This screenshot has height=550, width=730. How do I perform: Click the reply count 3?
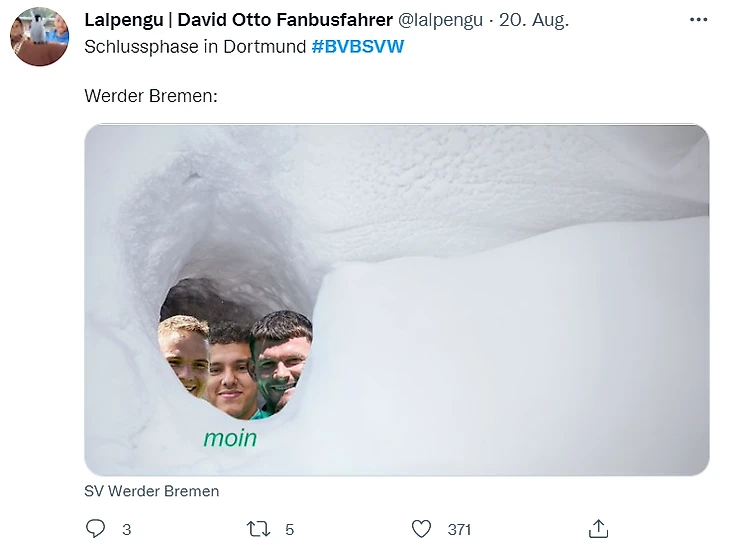127,530
